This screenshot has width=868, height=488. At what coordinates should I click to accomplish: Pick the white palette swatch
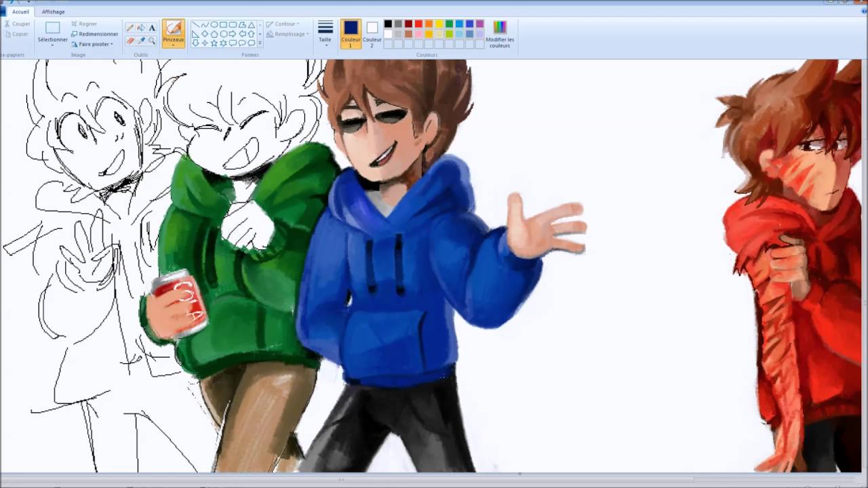[388, 34]
